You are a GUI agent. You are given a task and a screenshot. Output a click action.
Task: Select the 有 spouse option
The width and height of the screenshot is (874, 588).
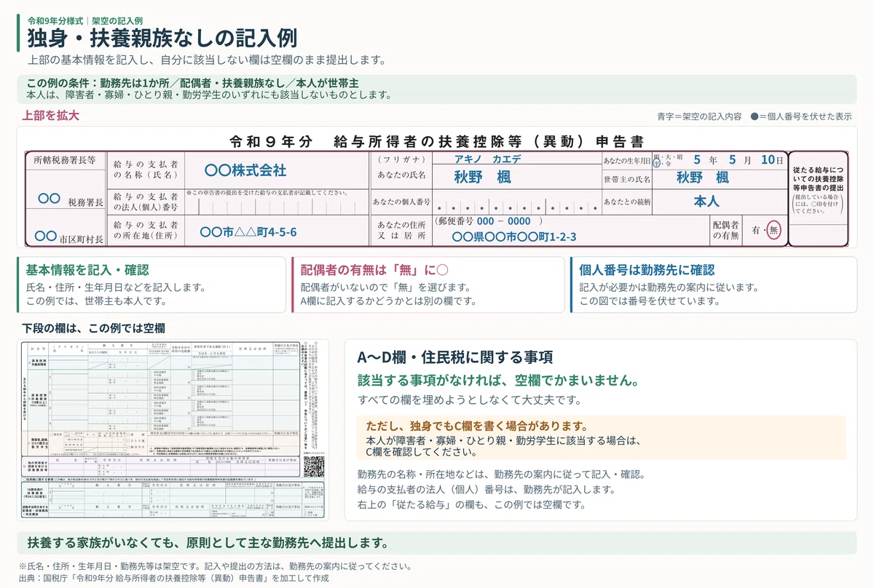click(757, 229)
